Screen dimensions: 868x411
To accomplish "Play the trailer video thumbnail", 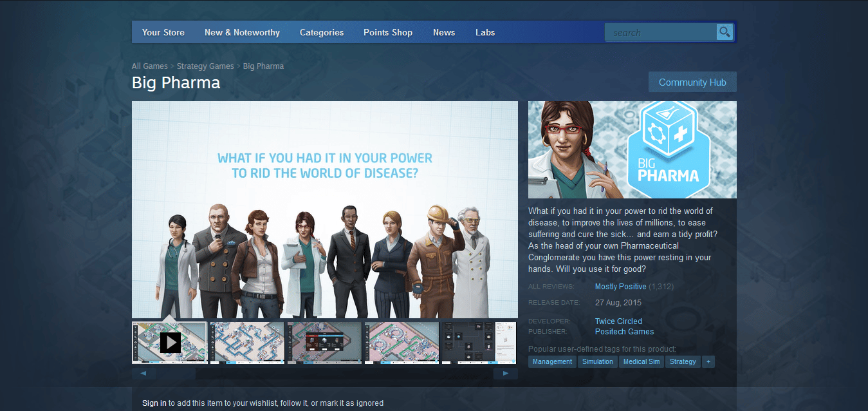I will point(170,343).
